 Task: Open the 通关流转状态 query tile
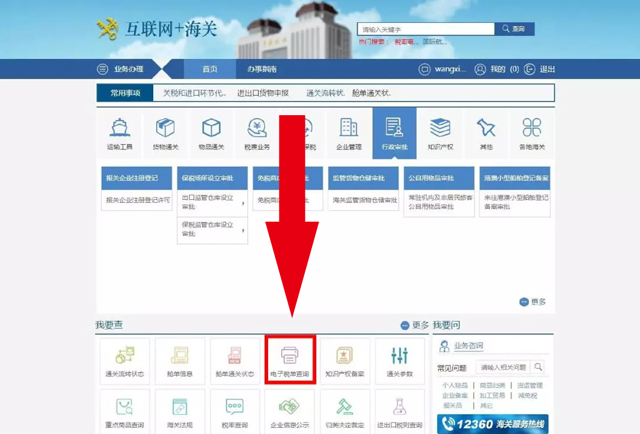tap(124, 361)
